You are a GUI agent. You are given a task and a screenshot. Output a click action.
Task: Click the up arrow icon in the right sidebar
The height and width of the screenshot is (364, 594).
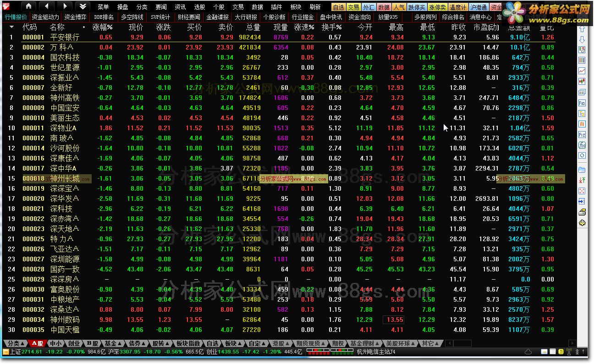[582, 30]
